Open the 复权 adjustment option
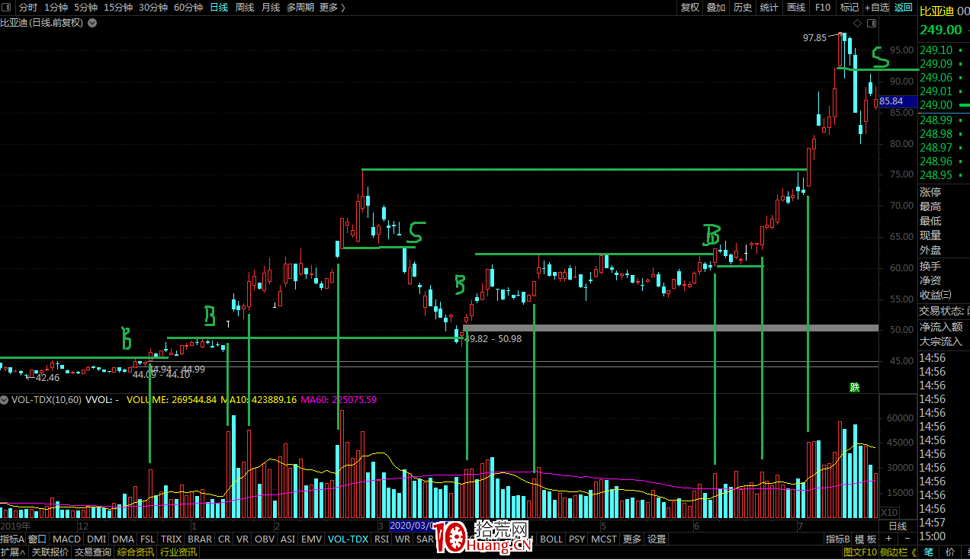The width and height of the screenshot is (970, 560). click(x=690, y=7)
